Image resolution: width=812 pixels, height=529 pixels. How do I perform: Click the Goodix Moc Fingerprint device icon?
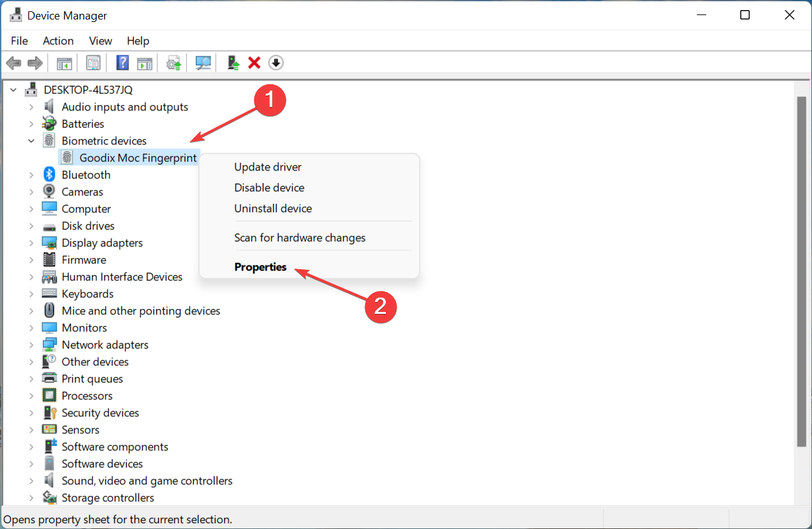(67, 158)
